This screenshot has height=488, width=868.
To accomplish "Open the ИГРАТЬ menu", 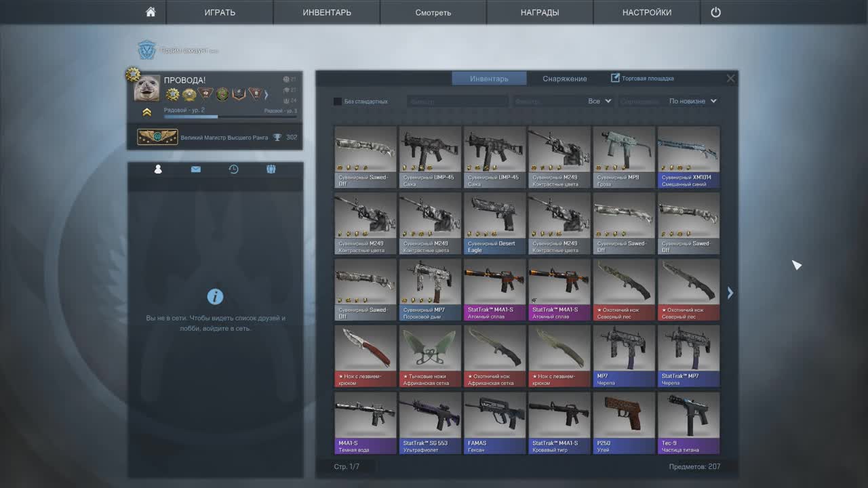I will point(220,12).
